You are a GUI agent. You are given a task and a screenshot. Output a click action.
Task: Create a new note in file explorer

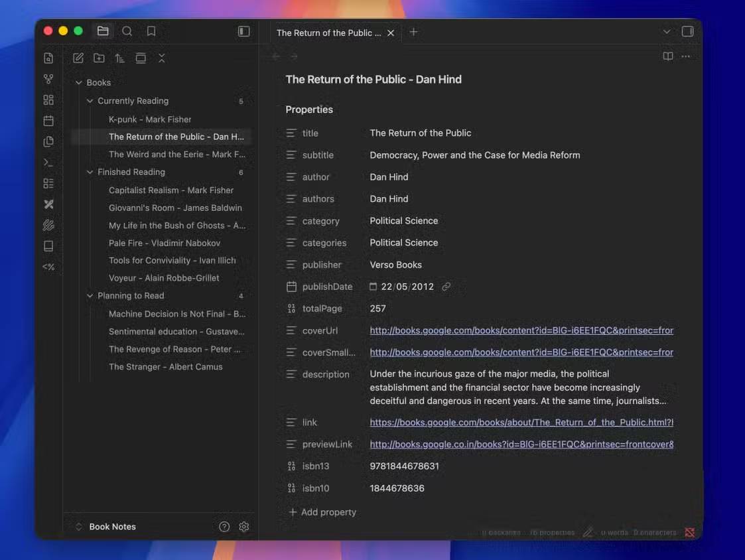[78, 58]
